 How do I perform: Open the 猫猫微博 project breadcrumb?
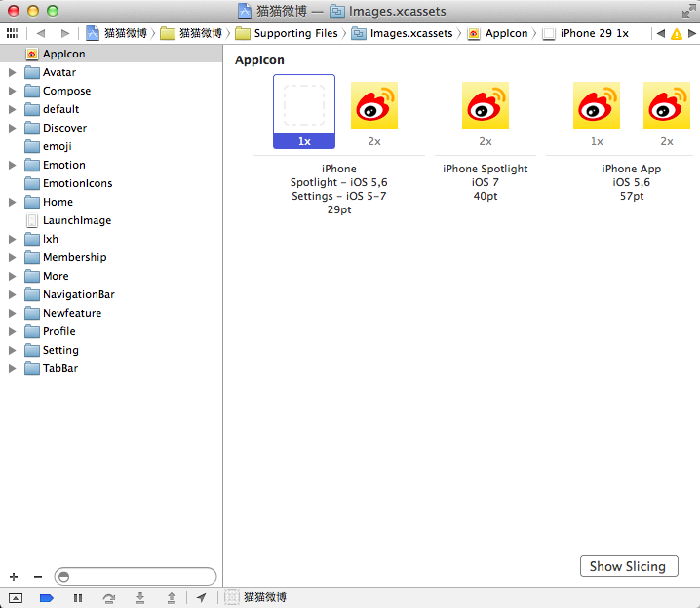(117, 33)
